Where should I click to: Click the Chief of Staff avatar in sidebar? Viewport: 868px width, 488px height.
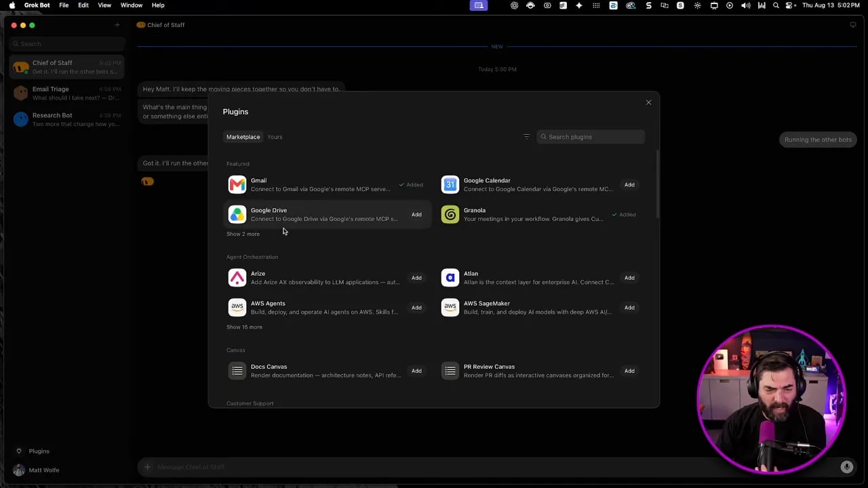21,67
